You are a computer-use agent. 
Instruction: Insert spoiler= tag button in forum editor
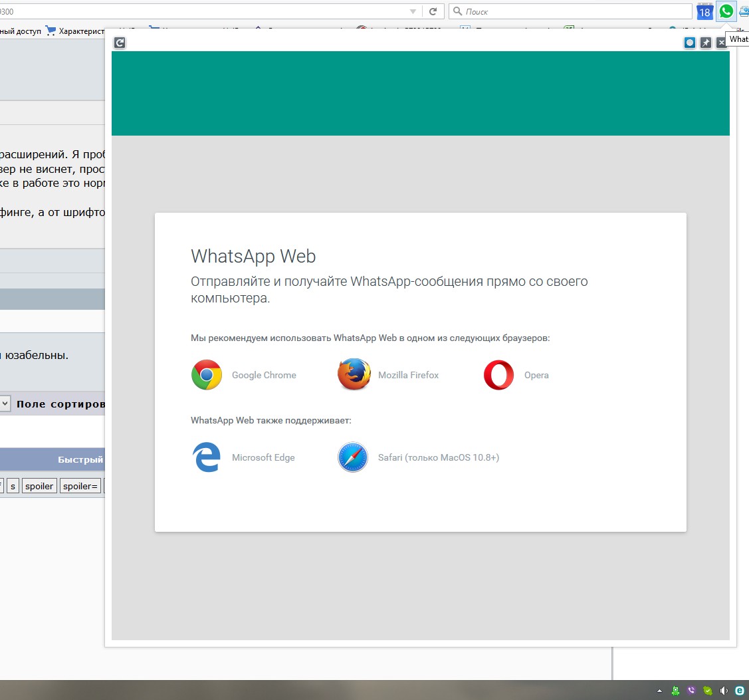click(80, 486)
